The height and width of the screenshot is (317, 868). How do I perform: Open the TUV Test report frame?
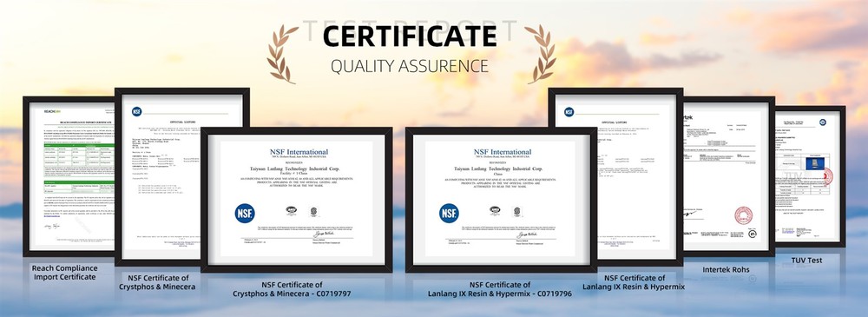[809, 176]
